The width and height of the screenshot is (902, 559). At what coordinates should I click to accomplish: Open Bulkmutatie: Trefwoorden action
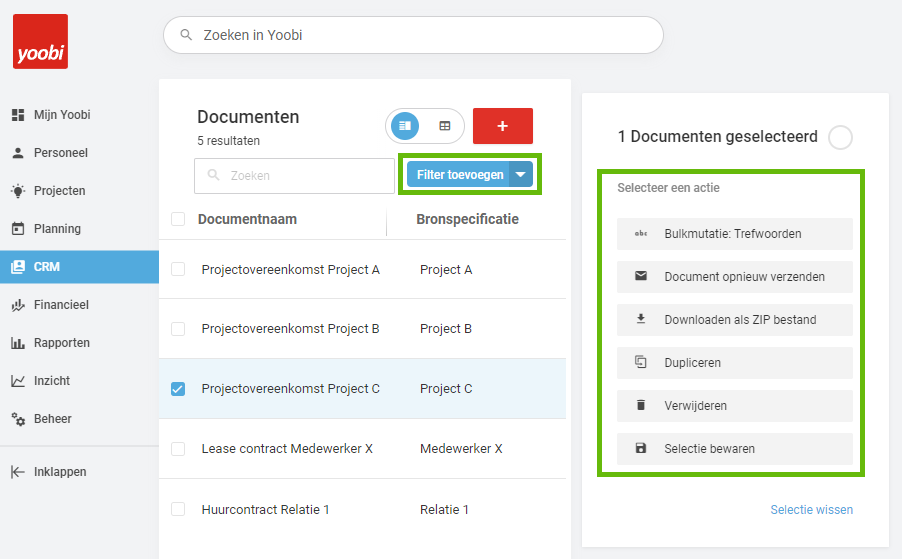735,233
